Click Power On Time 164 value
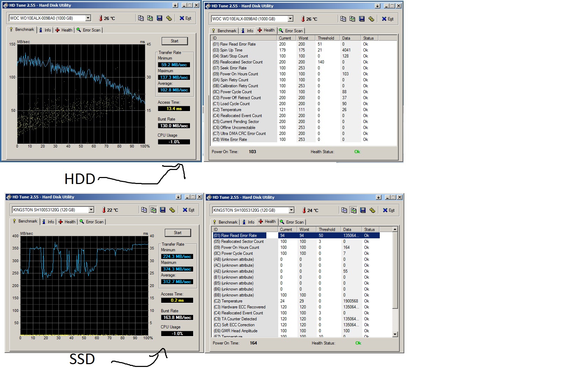588x368 pixels. (253, 343)
